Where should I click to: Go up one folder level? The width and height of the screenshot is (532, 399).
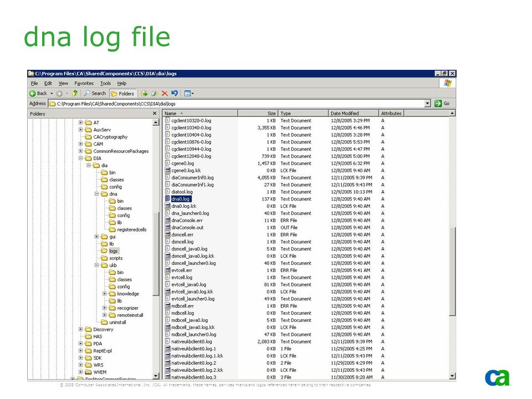(x=75, y=93)
